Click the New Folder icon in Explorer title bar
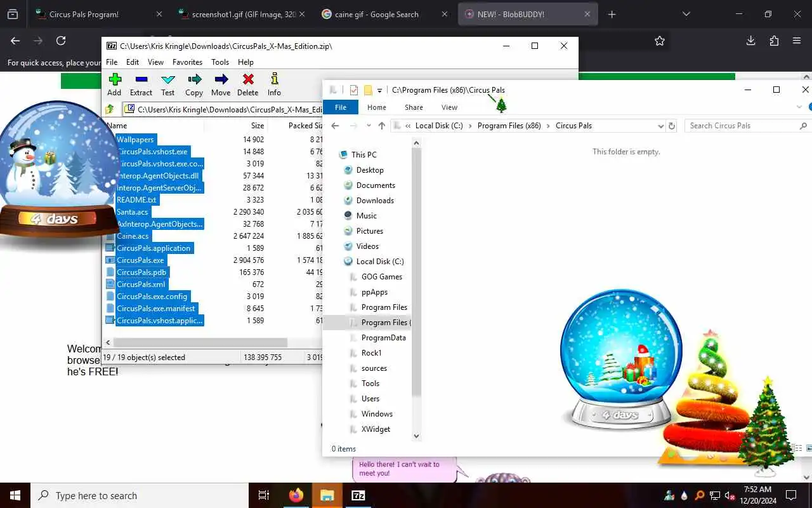This screenshot has height=508, width=812. [x=368, y=90]
